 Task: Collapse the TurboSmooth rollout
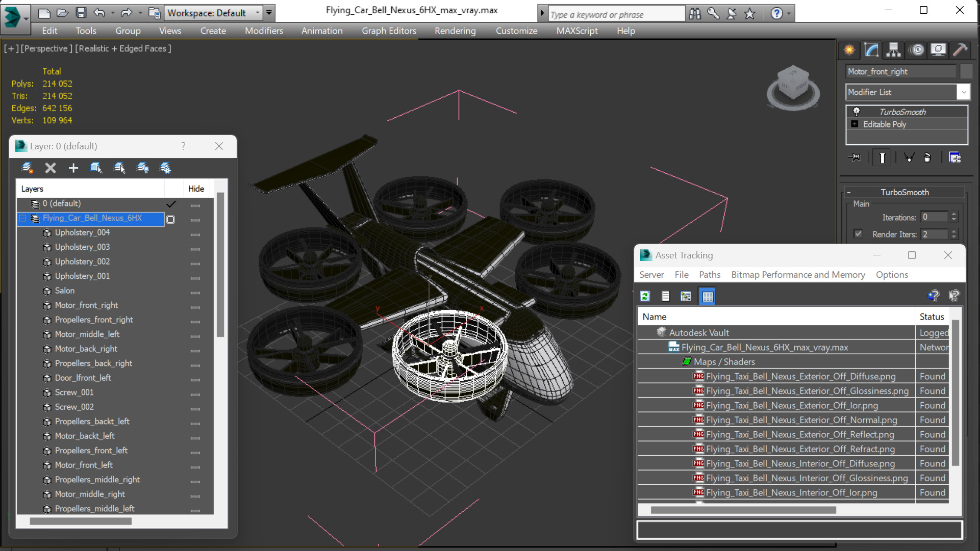click(849, 192)
